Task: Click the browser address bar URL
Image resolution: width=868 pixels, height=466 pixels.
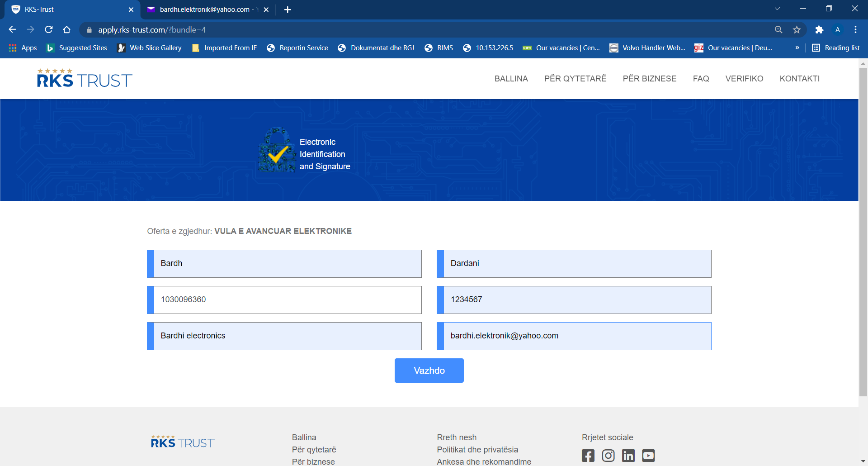Action: pyautogui.click(x=152, y=30)
